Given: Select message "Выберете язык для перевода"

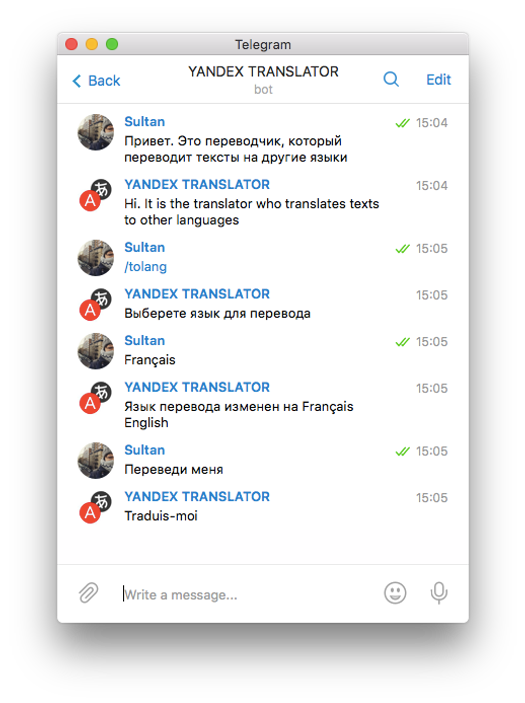Looking at the screenshot, I should [x=217, y=313].
